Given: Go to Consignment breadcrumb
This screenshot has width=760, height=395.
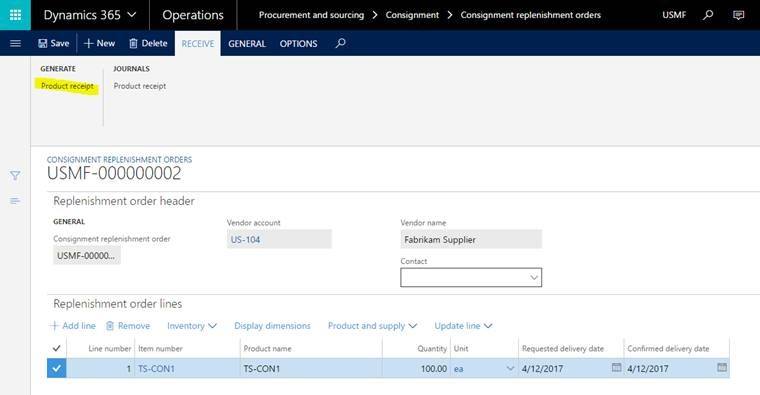Looking at the screenshot, I should (412, 15).
